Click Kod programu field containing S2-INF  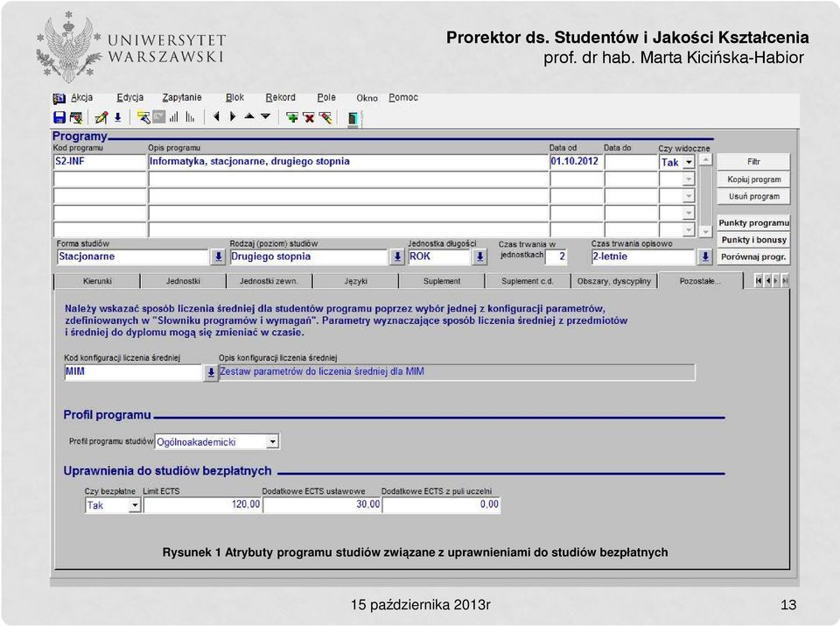pyautogui.click(x=100, y=162)
